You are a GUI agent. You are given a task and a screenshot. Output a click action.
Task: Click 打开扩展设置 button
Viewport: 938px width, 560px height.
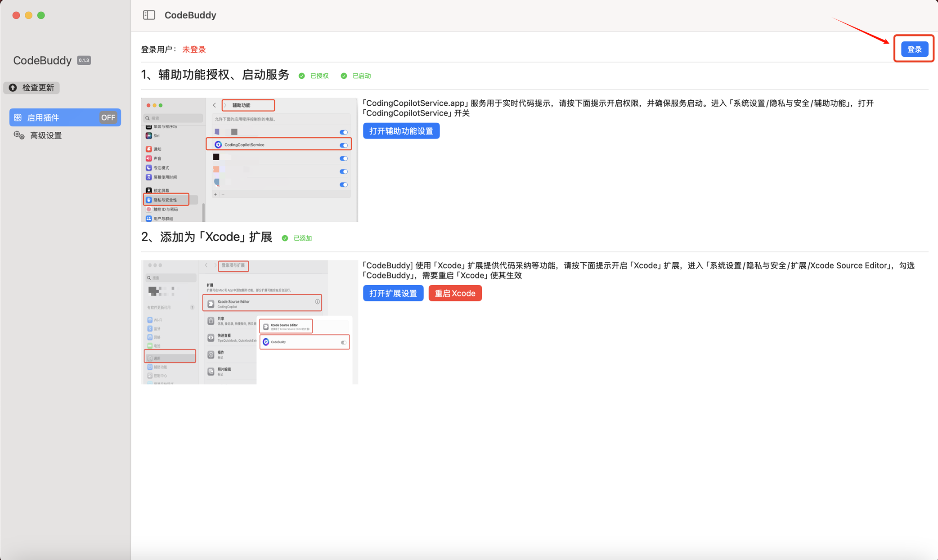coord(393,293)
